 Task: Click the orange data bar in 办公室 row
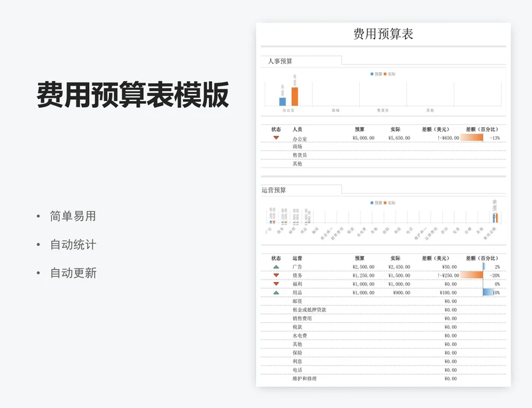pyautogui.click(x=471, y=138)
